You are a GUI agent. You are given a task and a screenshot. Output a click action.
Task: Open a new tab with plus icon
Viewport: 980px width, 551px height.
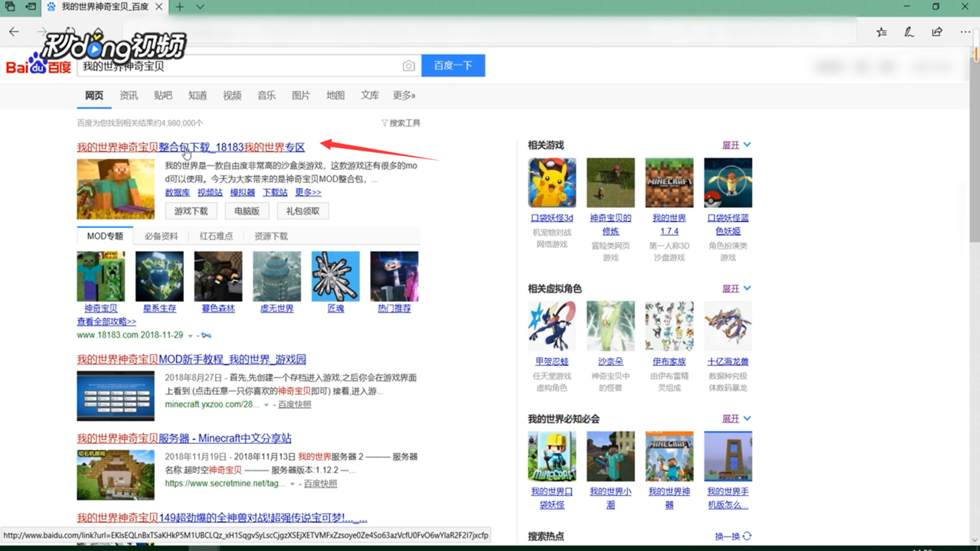(x=179, y=7)
